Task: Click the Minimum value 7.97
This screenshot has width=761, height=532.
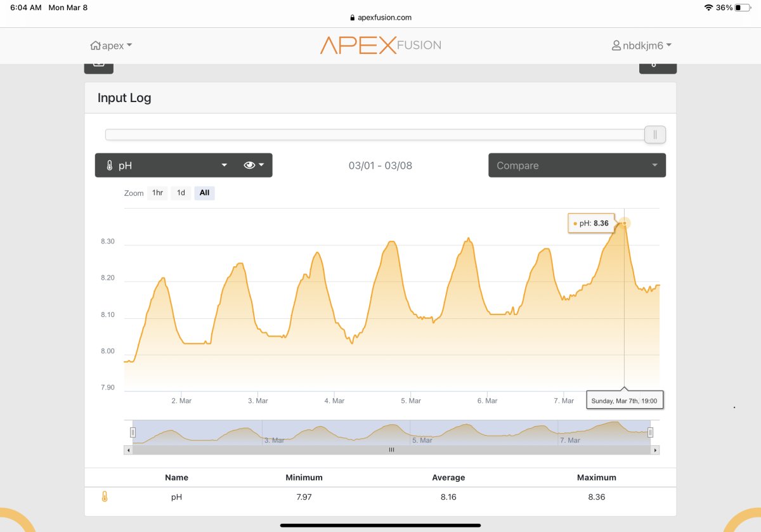Action: pos(304,497)
